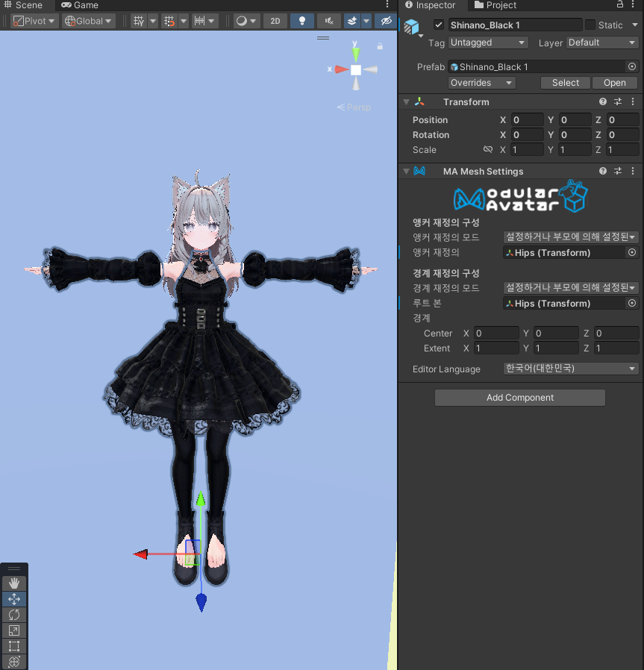Open anchor override mode dropdown
The height and width of the screenshot is (670, 644).
[x=571, y=237]
